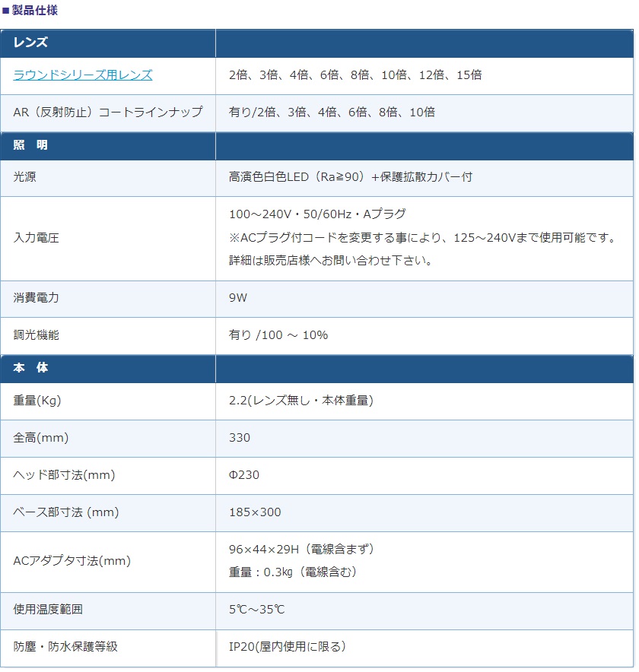Viewport: 639px width, 672px height.
Task: Click the 全高(mm) row label
Action: tap(41, 438)
